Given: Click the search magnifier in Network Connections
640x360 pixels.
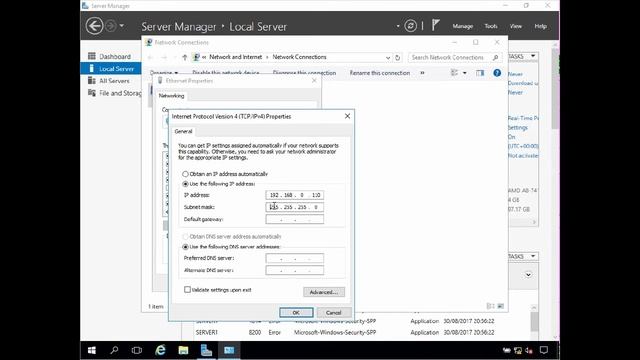Looking at the screenshot, I should (x=496, y=58).
